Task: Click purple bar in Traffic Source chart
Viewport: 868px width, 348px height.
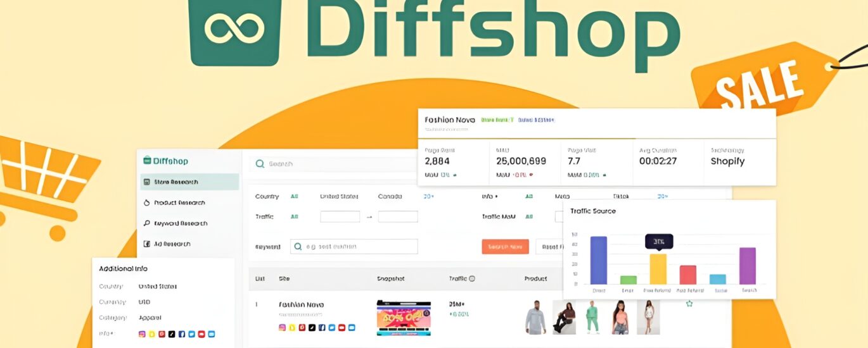Action: click(x=748, y=266)
